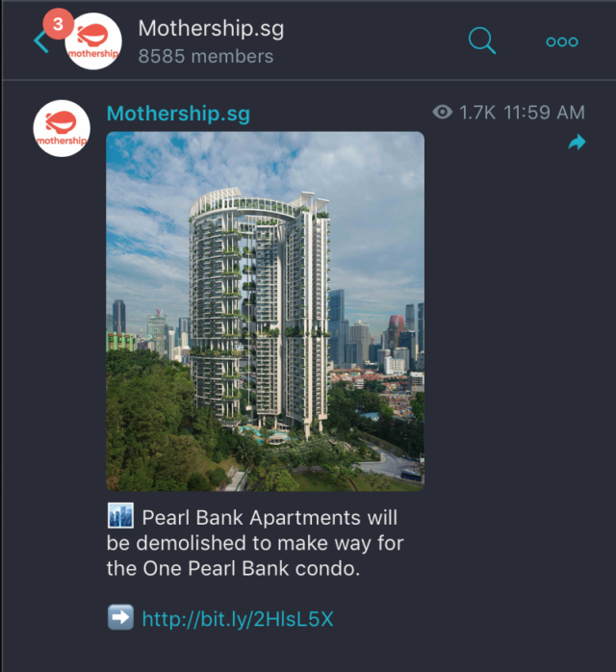Forward the post with the share arrow
Image resolution: width=616 pixels, height=672 pixels.
pos(577,142)
